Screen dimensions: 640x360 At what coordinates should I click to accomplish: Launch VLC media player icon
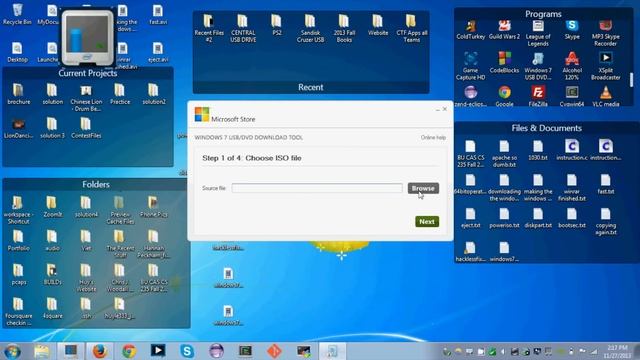click(x=606, y=96)
